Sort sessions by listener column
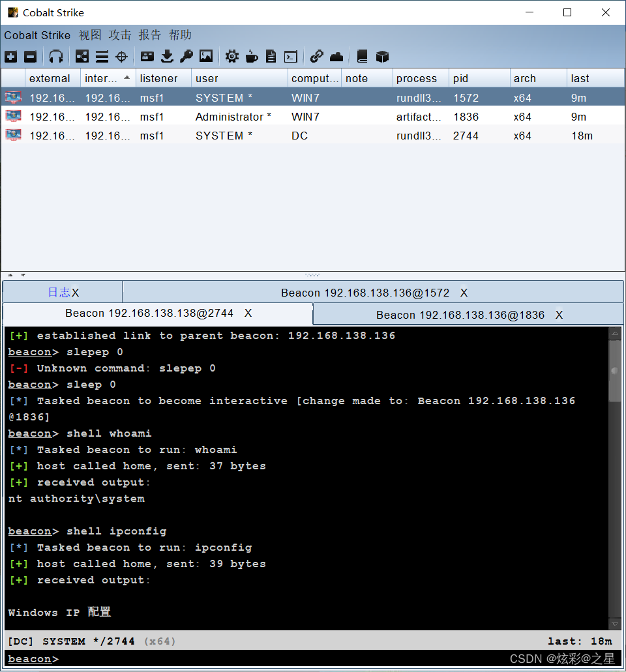 [x=164, y=78]
